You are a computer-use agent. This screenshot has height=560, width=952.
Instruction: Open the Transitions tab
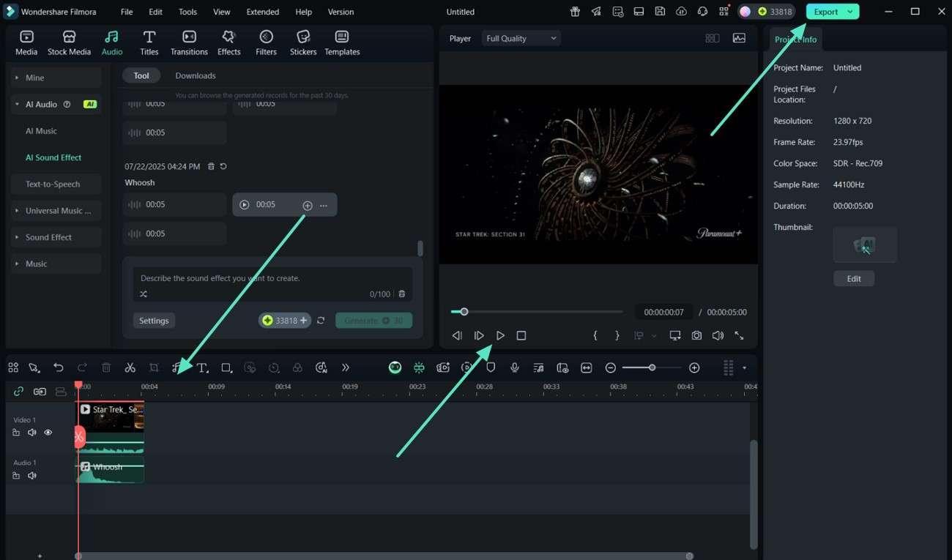click(x=189, y=42)
